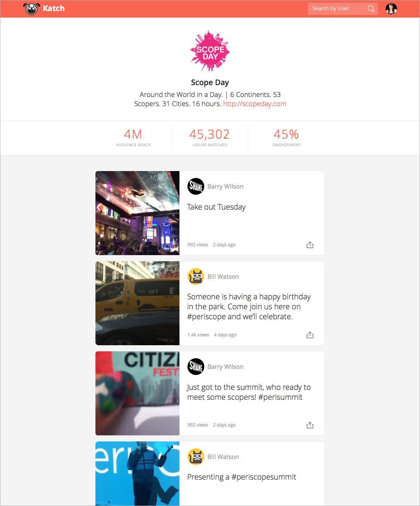Click Bill Watson's cat avatar on birthday post
This screenshot has width=420, height=506.
tap(196, 276)
